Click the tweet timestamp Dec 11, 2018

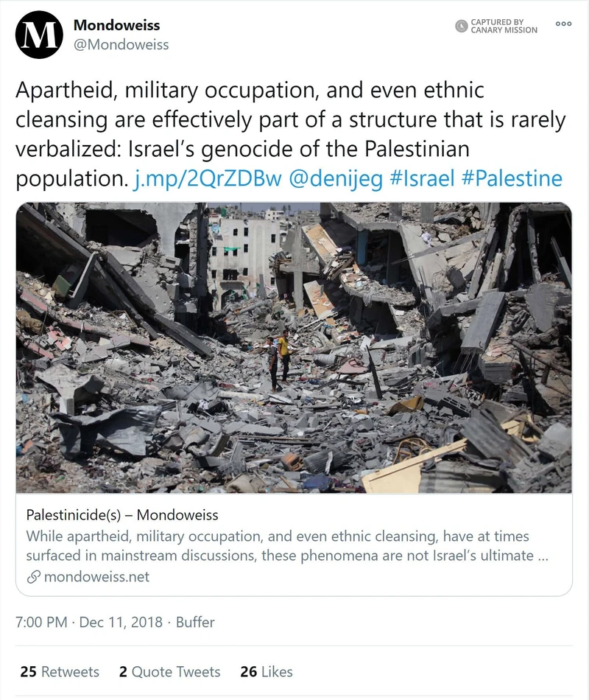click(x=120, y=623)
